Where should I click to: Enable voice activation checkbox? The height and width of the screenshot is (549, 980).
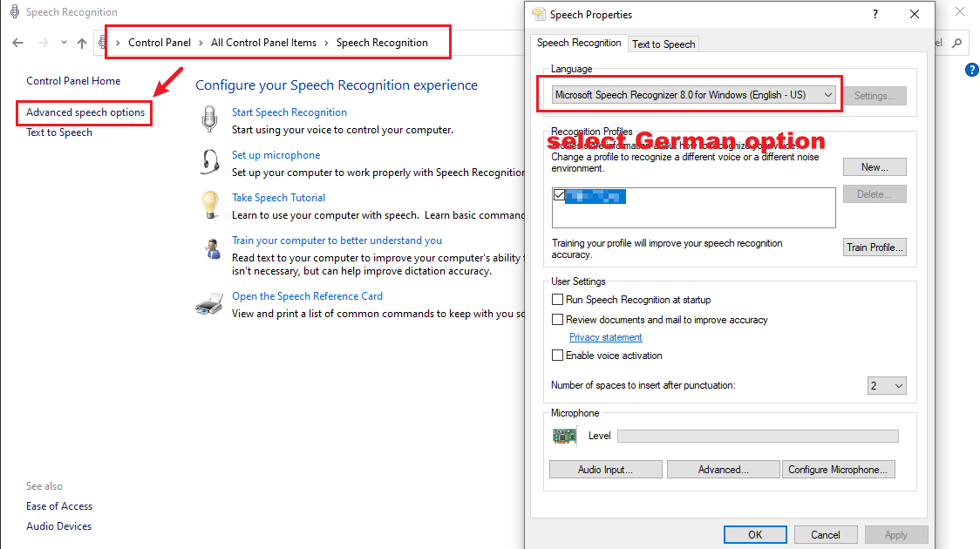click(557, 356)
